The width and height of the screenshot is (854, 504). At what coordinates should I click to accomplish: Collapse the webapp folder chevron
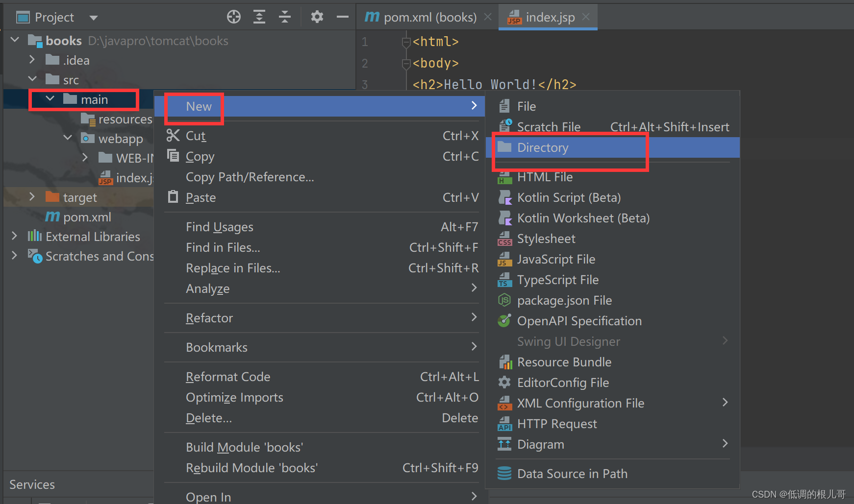click(67, 138)
